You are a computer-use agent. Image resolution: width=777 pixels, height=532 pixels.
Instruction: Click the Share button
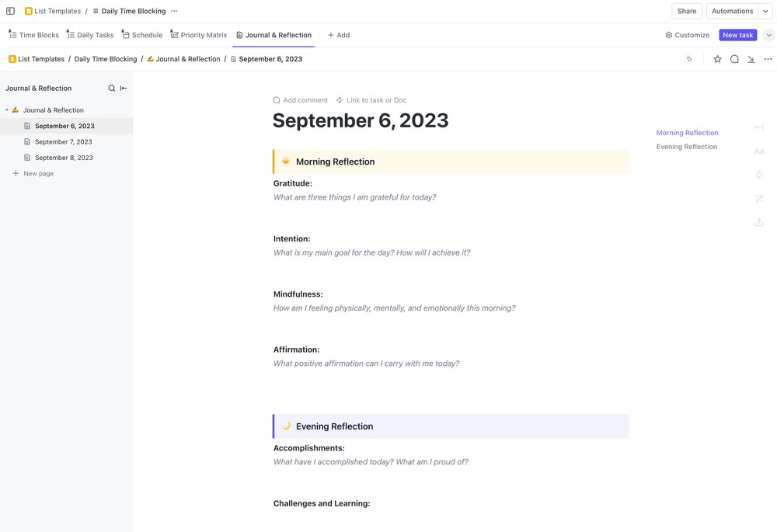tap(686, 11)
